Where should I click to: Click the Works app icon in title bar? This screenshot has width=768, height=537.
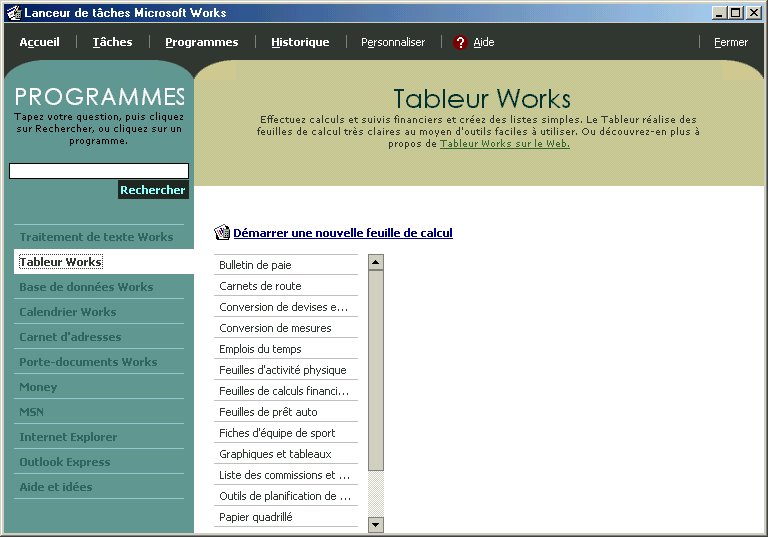14,13
